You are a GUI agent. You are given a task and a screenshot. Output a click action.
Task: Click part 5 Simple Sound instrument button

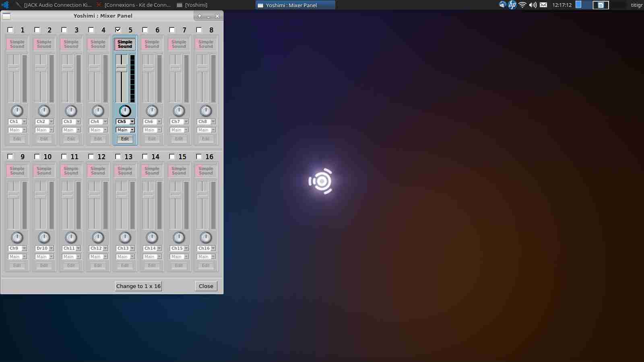point(125,44)
